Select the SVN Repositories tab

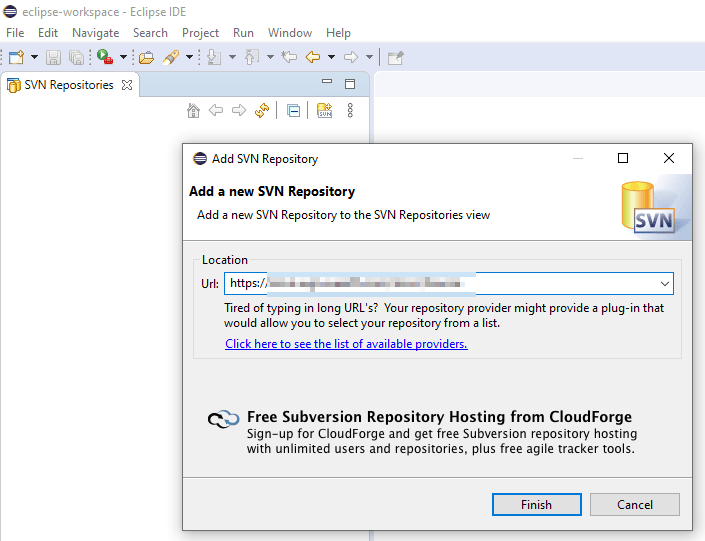(x=70, y=85)
